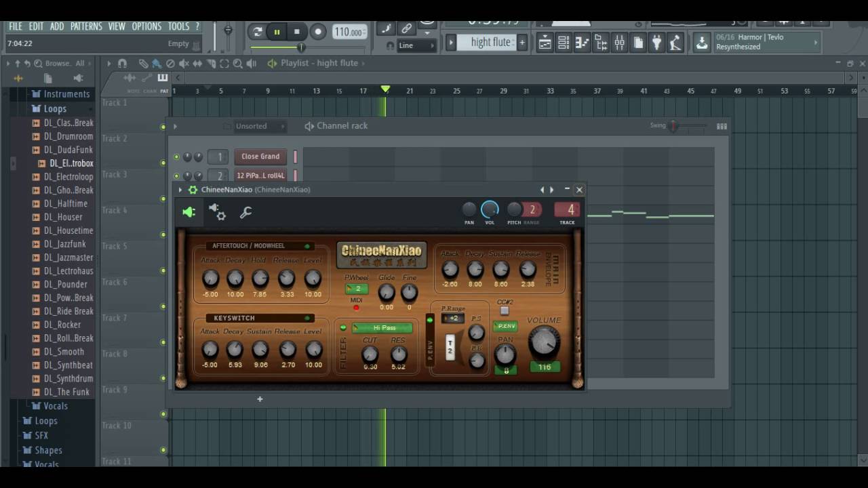
Task: Select the 12 PiPa channel button
Action: [260, 176]
